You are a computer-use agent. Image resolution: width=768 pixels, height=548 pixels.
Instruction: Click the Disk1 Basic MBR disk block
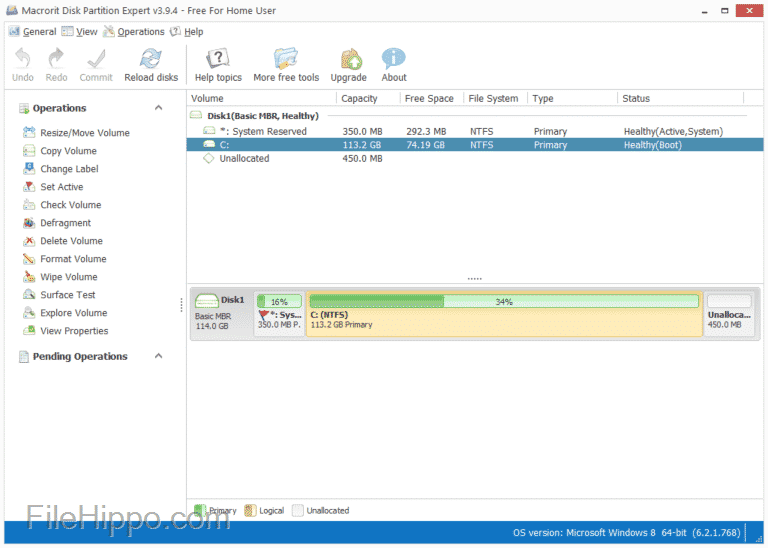pos(219,313)
